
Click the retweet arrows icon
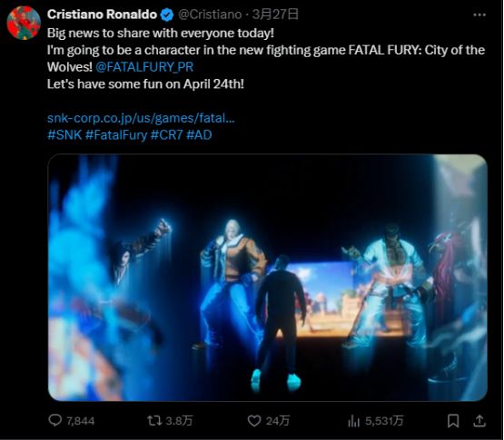[154, 420]
